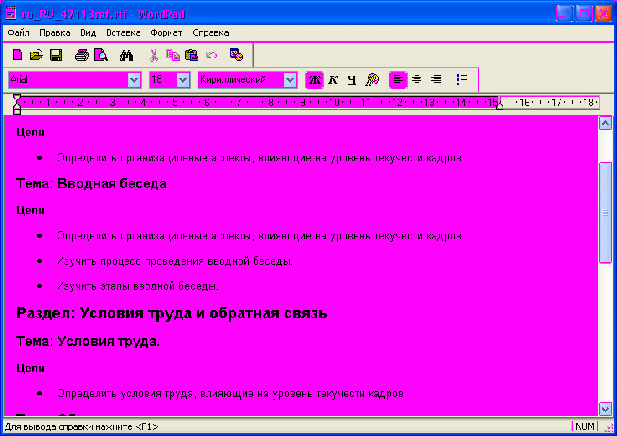Open the Файл menu
617x436 pixels.
[x=18, y=33]
